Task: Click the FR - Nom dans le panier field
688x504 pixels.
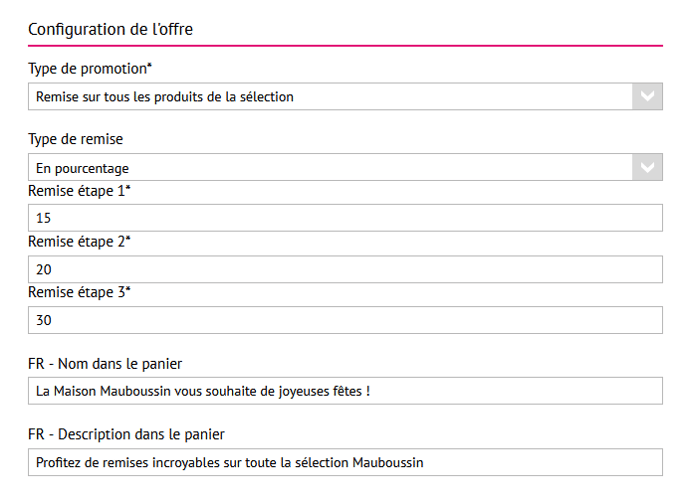Action: point(345,391)
